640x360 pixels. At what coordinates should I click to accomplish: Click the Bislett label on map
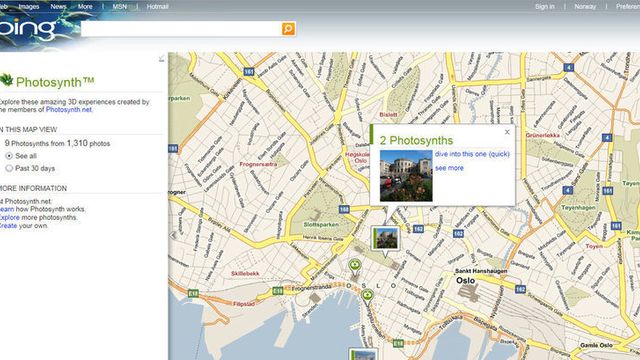(388, 115)
